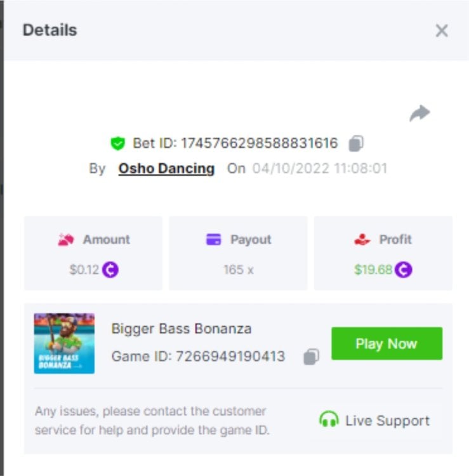The width and height of the screenshot is (469, 476).
Task: Click the share arrow icon
Action: click(x=420, y=113)
